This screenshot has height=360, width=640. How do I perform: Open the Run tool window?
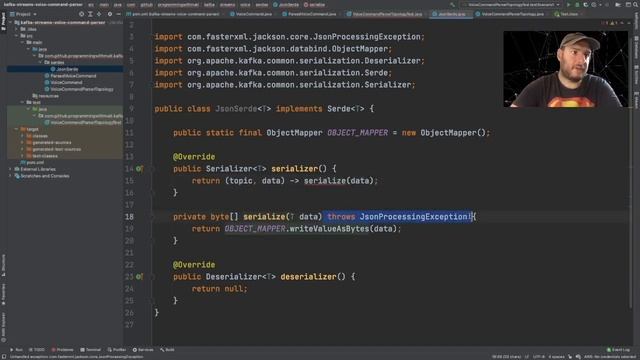tap(16, 350)
